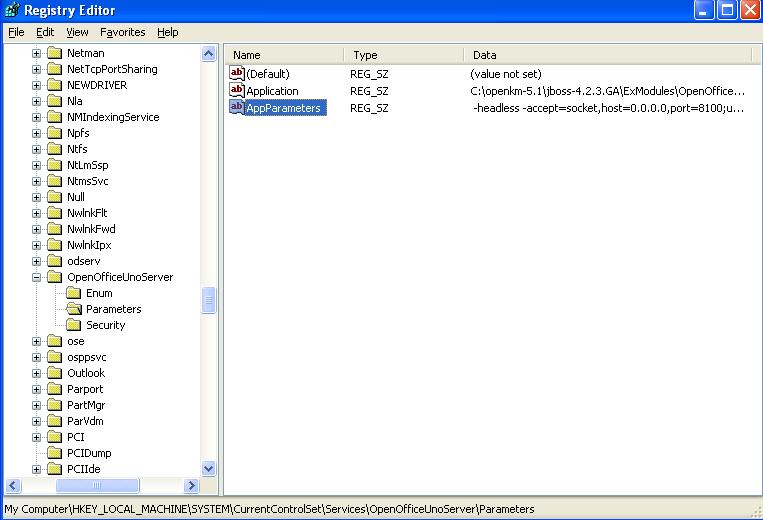
Task: Select the PCIDump key label
Action: point(89,453)
